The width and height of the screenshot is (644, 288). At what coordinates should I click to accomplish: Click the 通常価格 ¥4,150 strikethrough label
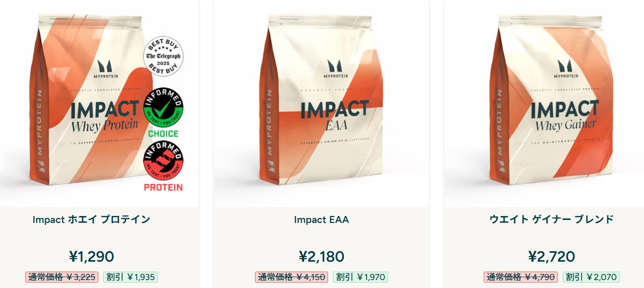click(291, 277)
